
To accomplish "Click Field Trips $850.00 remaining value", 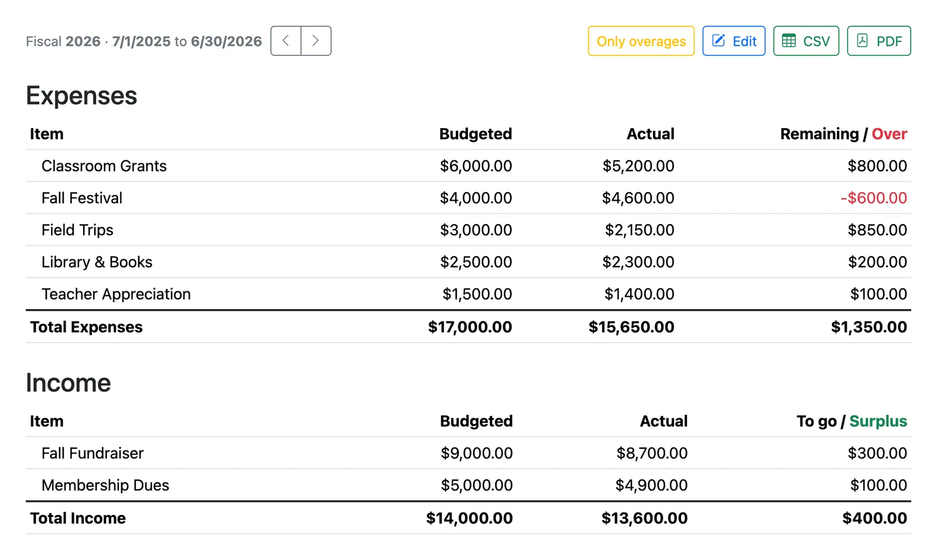I will [877, 230].
